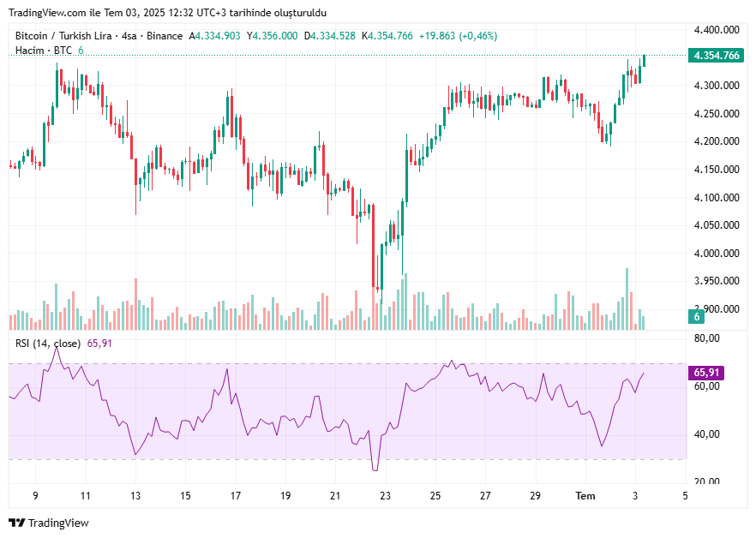Select date 23 on the time axis
Image resolution: width=756 pixels, height=538 pixels.
pyautogui.click(x=385, y=496)
